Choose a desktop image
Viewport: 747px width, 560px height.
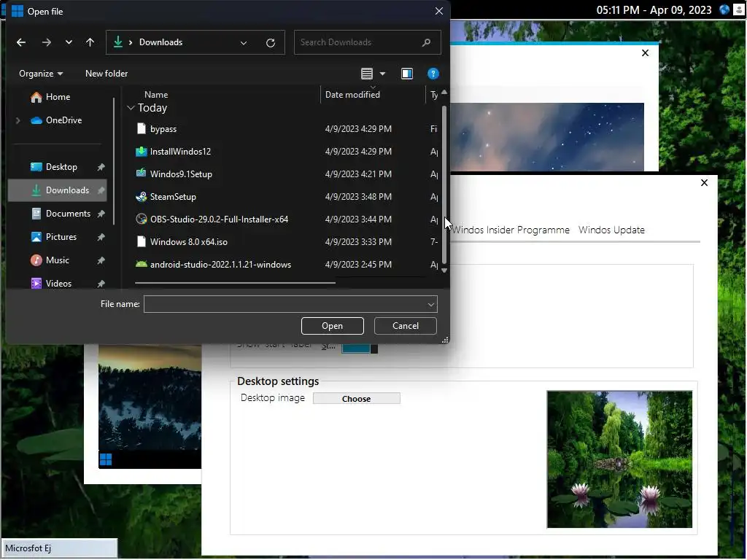coord(356,399)
